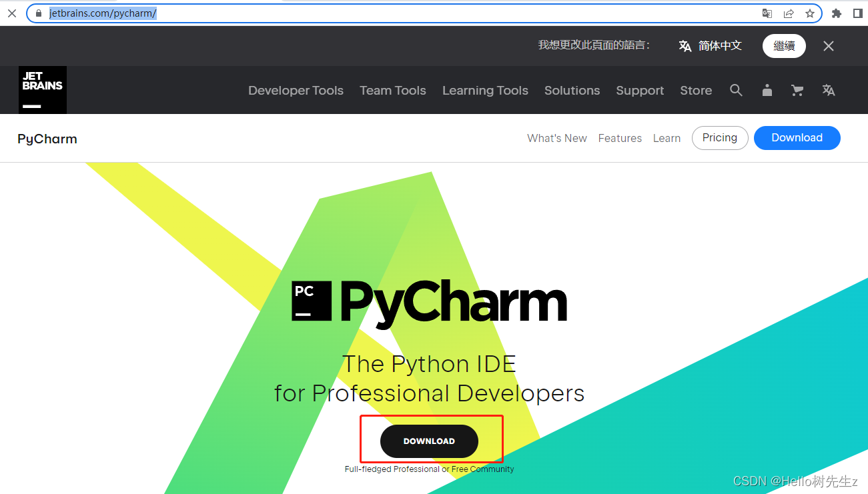Image resolution: width=868 pixels, height=494 pixels.
Task: Stop page loading with the X button
Action: point(11,13)
